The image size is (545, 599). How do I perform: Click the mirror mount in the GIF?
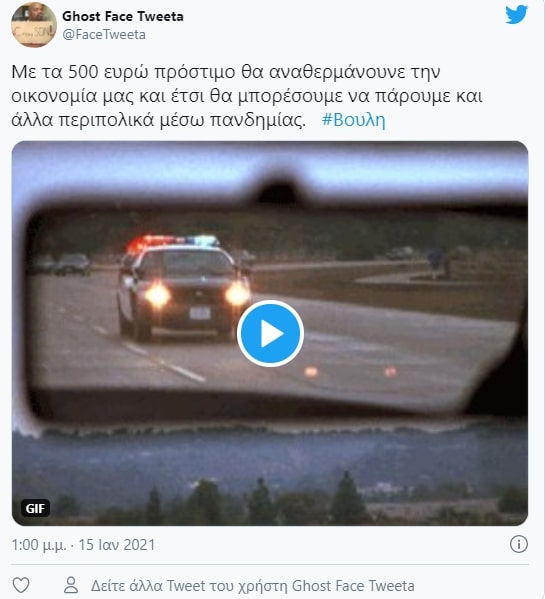[281, 191]
